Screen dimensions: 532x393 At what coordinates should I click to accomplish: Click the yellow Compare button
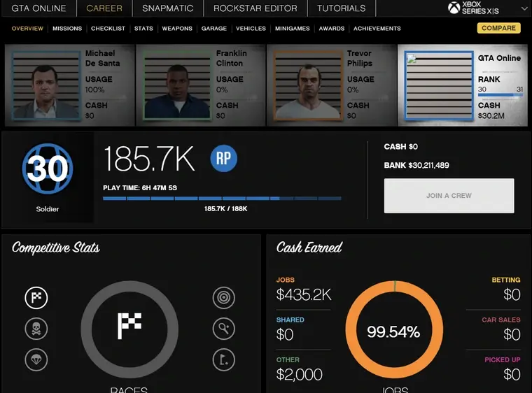(x=498, y=28)
